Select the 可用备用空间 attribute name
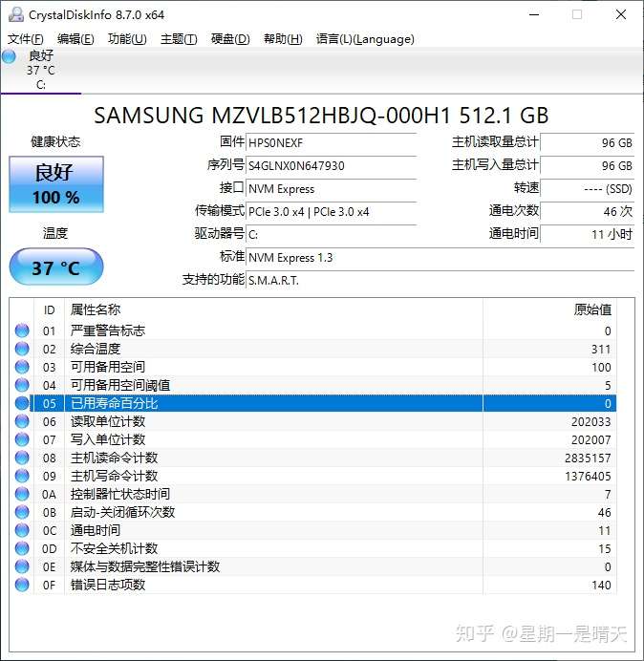Image resolution: width=644 pixels, height=661 pixels. (108, 367)
